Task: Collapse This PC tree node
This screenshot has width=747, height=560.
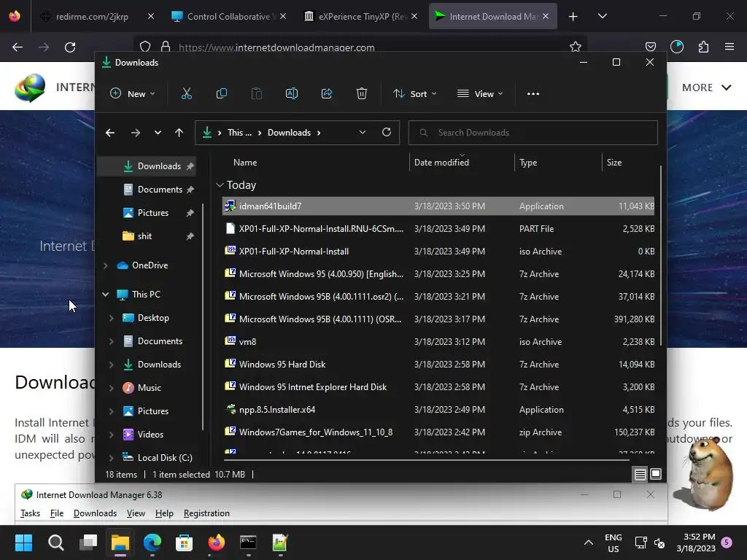Action: [x=106, y=295]
